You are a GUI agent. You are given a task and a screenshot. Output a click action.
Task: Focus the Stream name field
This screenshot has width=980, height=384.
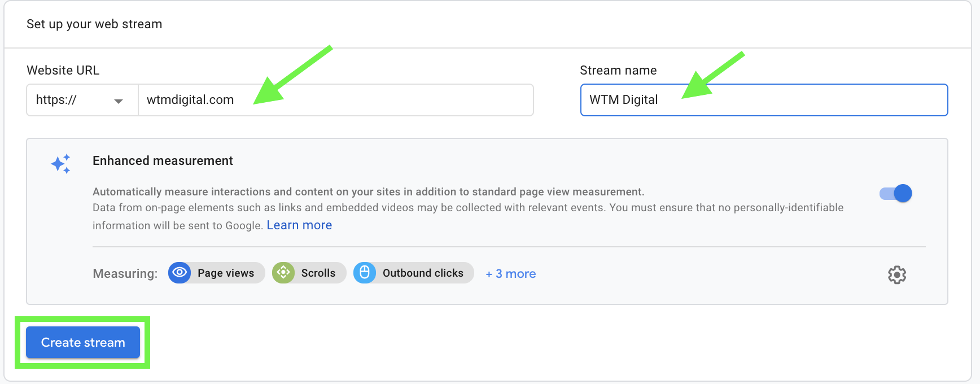click(x=764, y=100)
